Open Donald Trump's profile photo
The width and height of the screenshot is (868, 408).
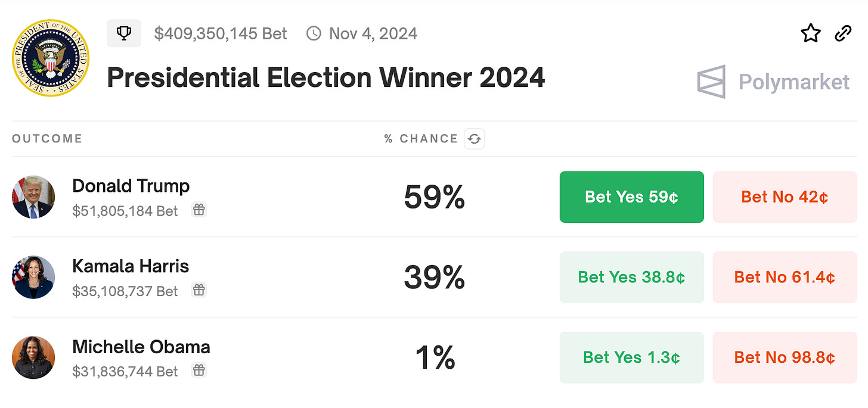[33, 197]
